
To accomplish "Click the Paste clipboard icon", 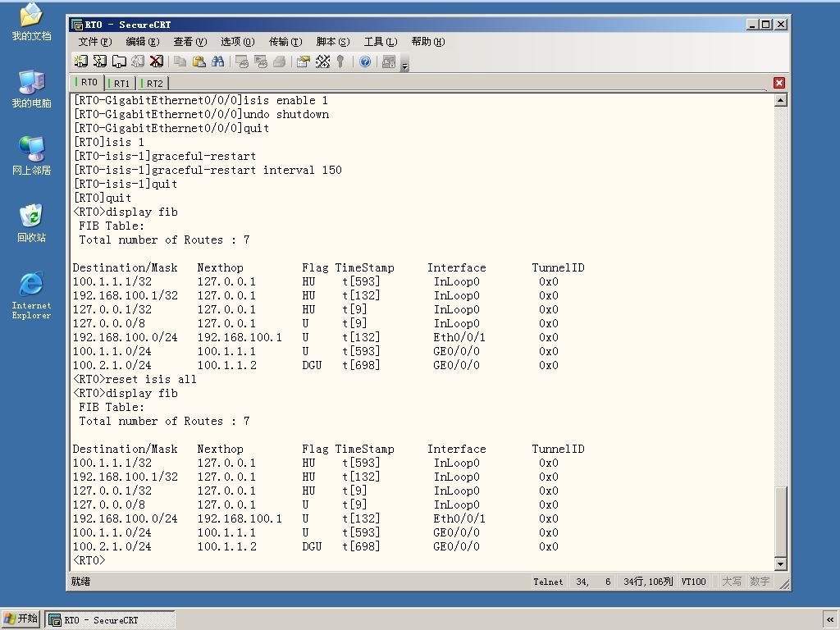I will click(x=199, y=62).
